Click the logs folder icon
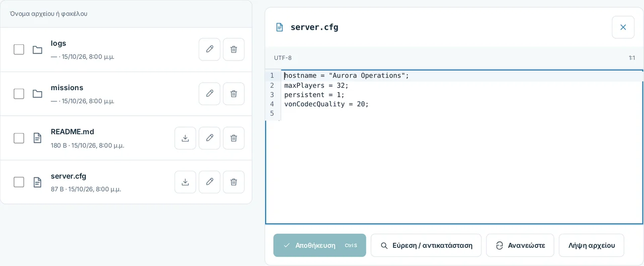 pos(37,49)
